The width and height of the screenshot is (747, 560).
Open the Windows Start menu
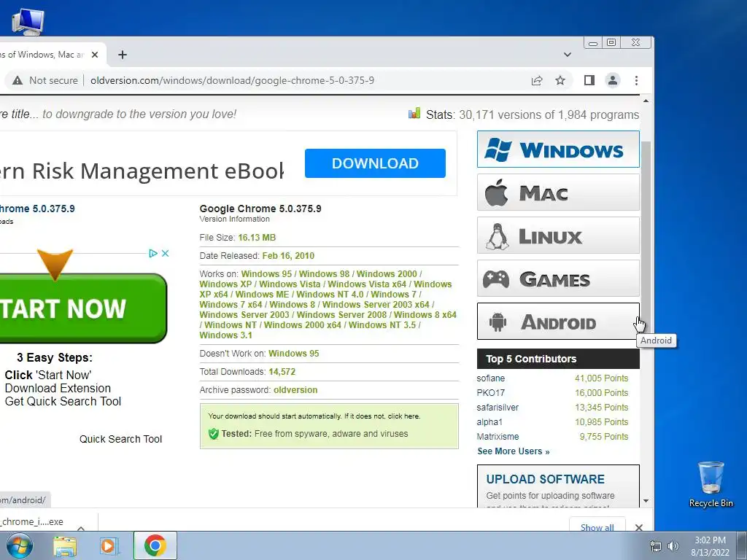pos(19,545)
